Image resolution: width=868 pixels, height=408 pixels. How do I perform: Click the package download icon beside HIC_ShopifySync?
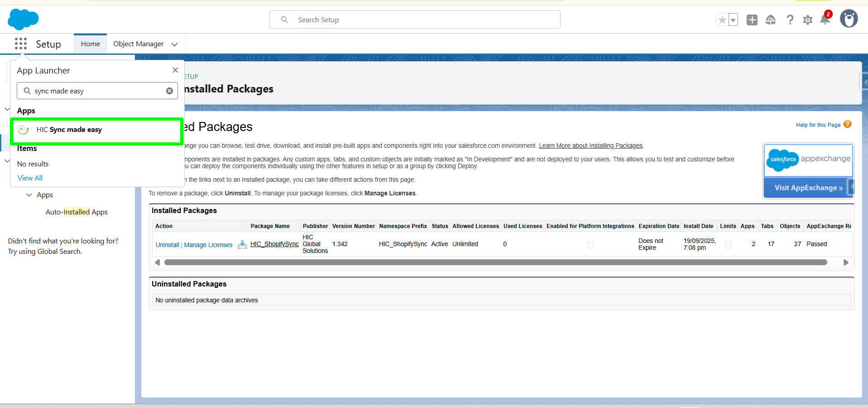pos(242,244)
